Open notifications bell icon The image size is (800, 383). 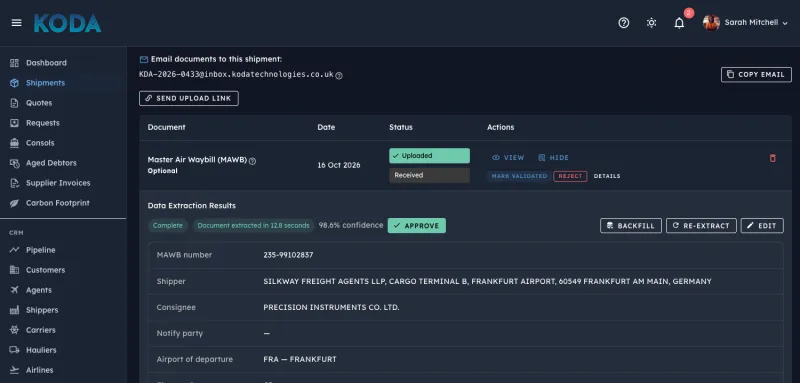tap(679, 23)
